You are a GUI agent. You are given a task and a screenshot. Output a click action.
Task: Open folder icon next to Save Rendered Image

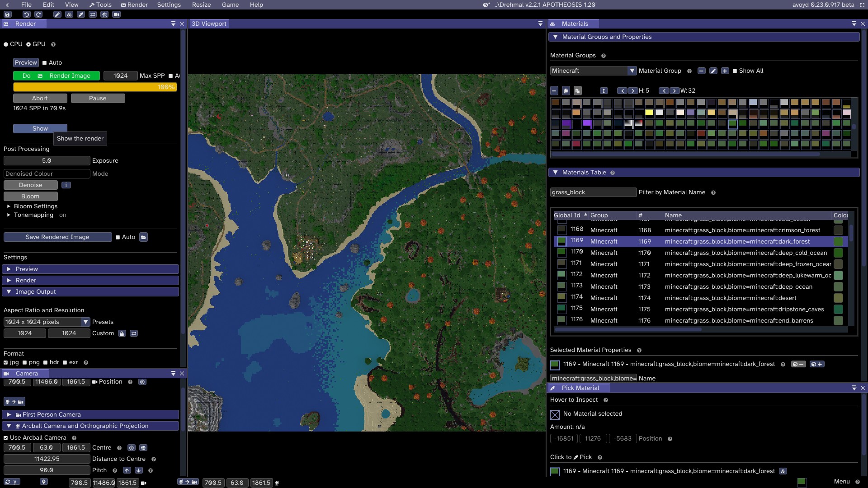coord(143,237)
